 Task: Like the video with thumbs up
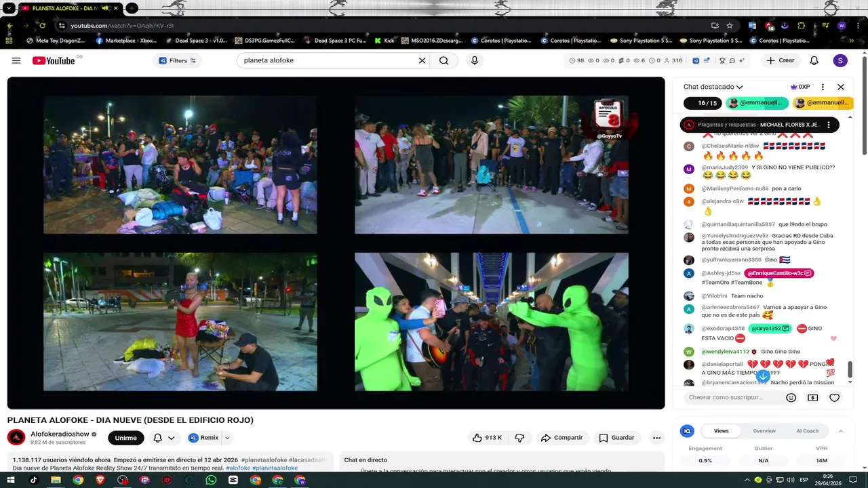point(487,438)
